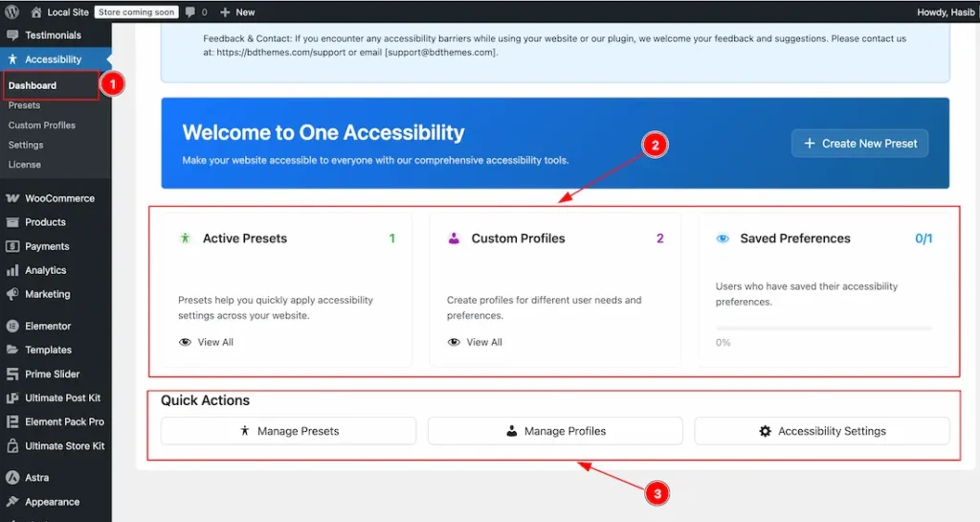Open the Custom Profiles submenu item

tap(41, 125)
